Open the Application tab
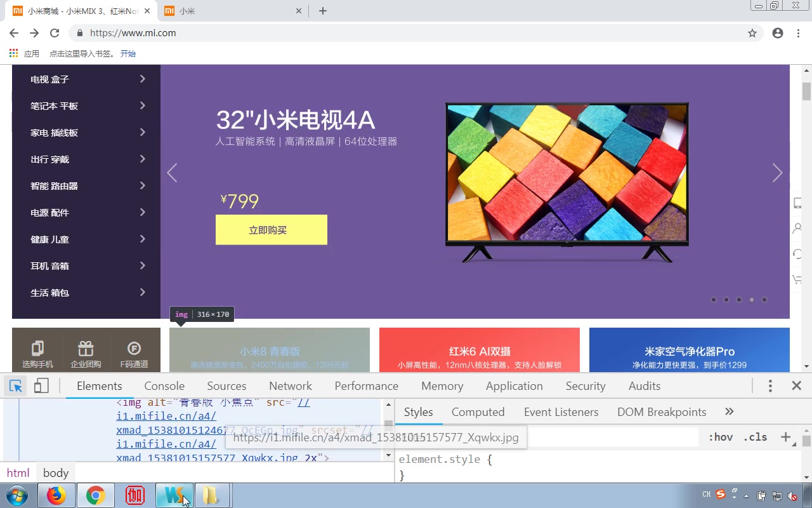812x508 pixels. pos(514,385)
